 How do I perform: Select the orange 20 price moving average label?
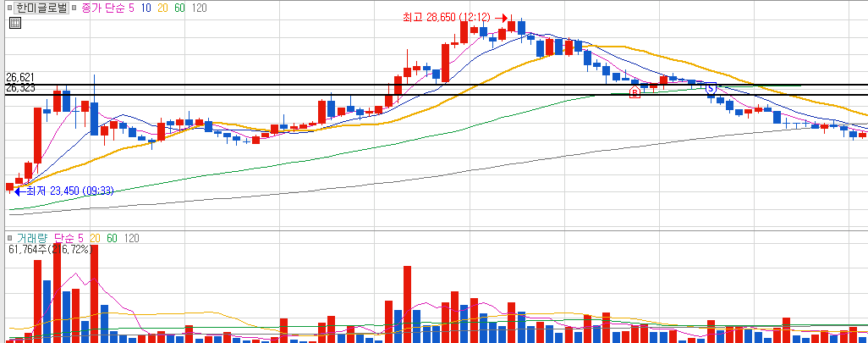162,8
